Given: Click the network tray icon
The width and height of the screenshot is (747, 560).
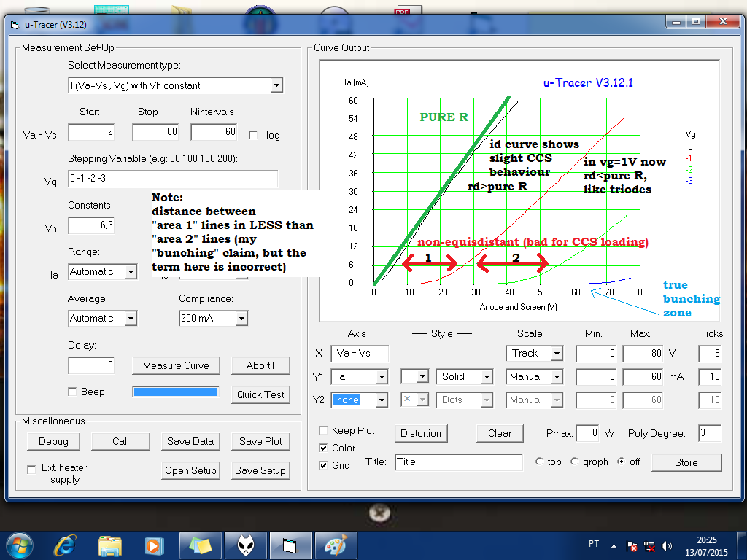Looking at the screenshot, I should click(649, 546).
